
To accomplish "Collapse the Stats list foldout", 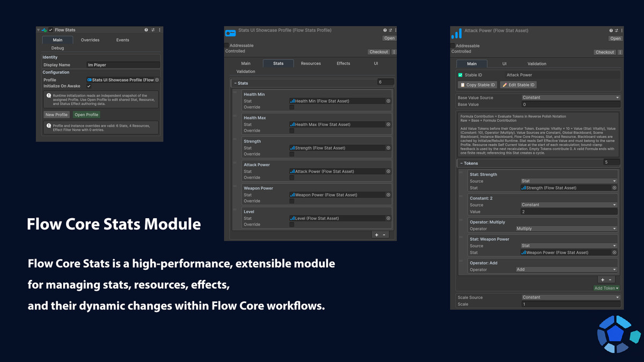I will [236, 83].
